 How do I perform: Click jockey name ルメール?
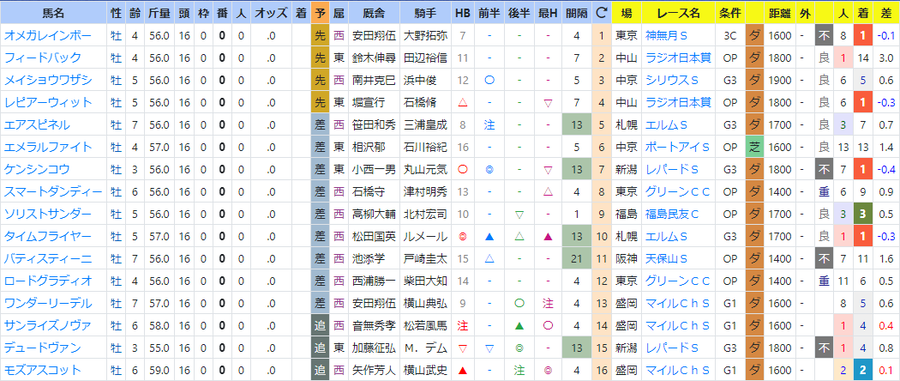425,236
